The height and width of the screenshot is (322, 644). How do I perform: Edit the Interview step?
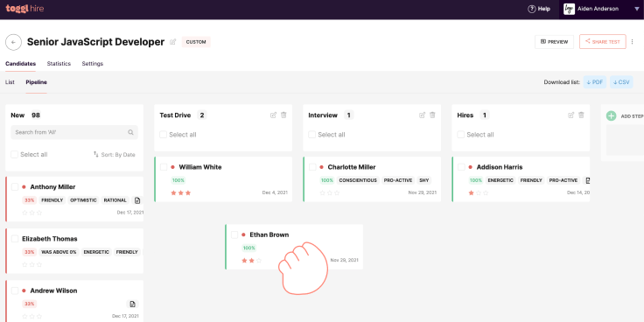coord(422,115)
